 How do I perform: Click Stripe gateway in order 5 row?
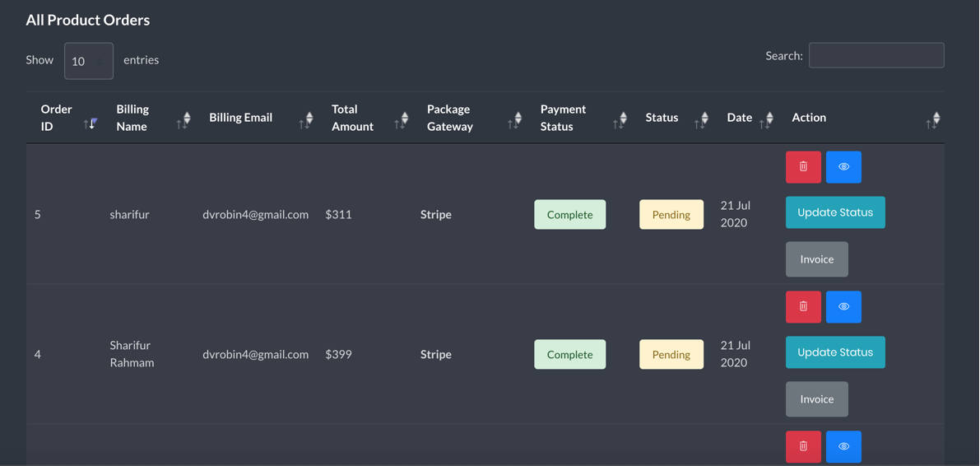pos(435,215)
